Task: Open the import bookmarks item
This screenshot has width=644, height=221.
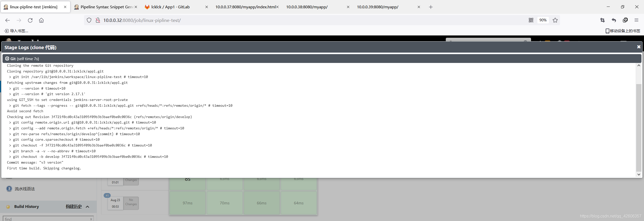Action: coord(16,31)
